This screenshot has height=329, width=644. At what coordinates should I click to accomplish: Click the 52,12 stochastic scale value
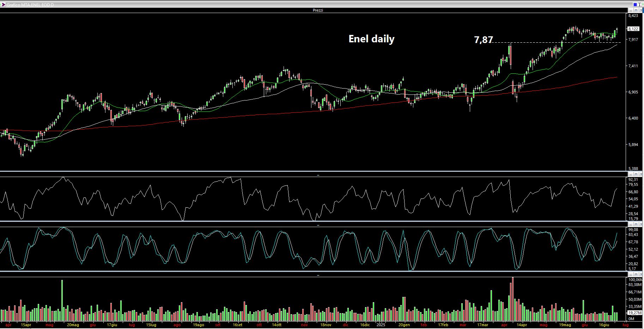point(633,249)
